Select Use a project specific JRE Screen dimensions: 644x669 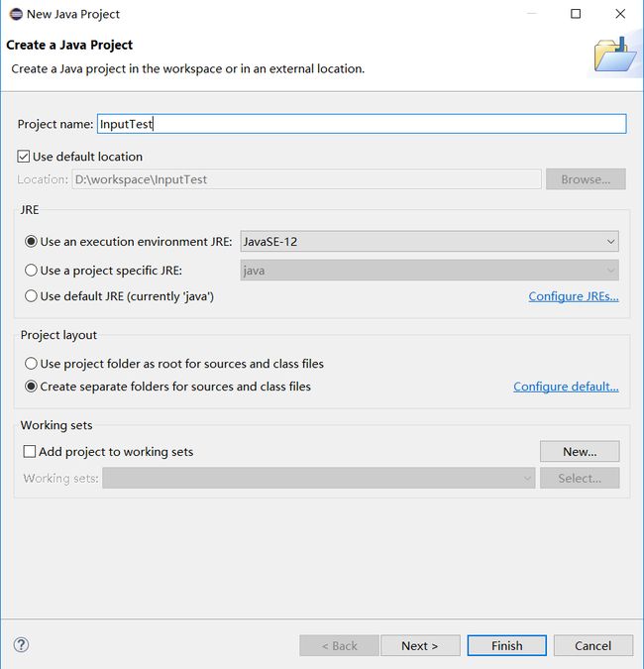[x=32, y=271]
